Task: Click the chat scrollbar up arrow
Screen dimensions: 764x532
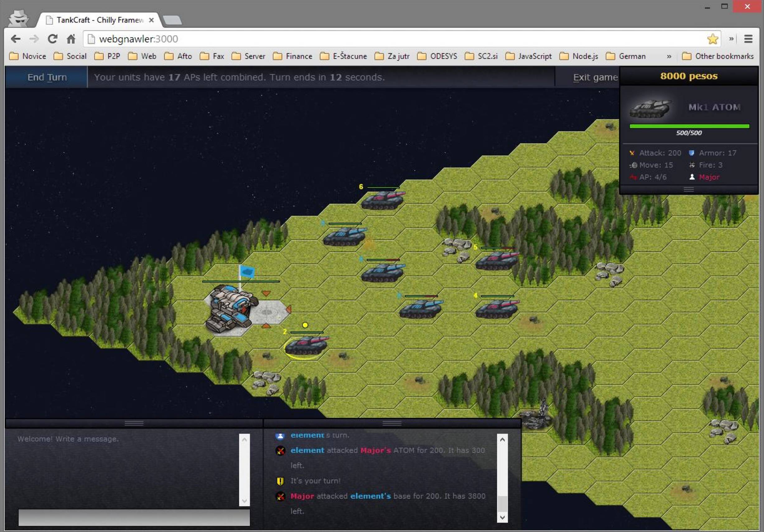Action: (244, 439)
